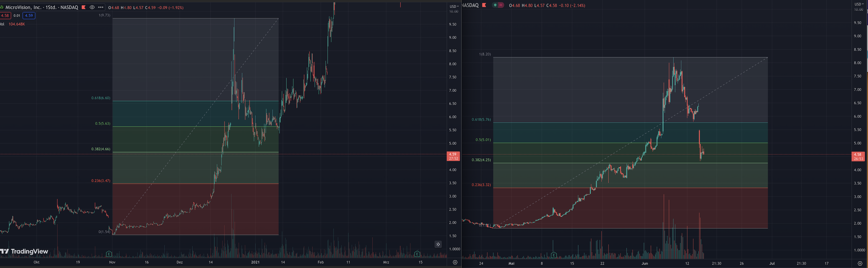Image resolution: width=868 pixels, height=268 pixels.
Task: Open the three-dot More menu in left chart legend
Action: tap(101, 7)
